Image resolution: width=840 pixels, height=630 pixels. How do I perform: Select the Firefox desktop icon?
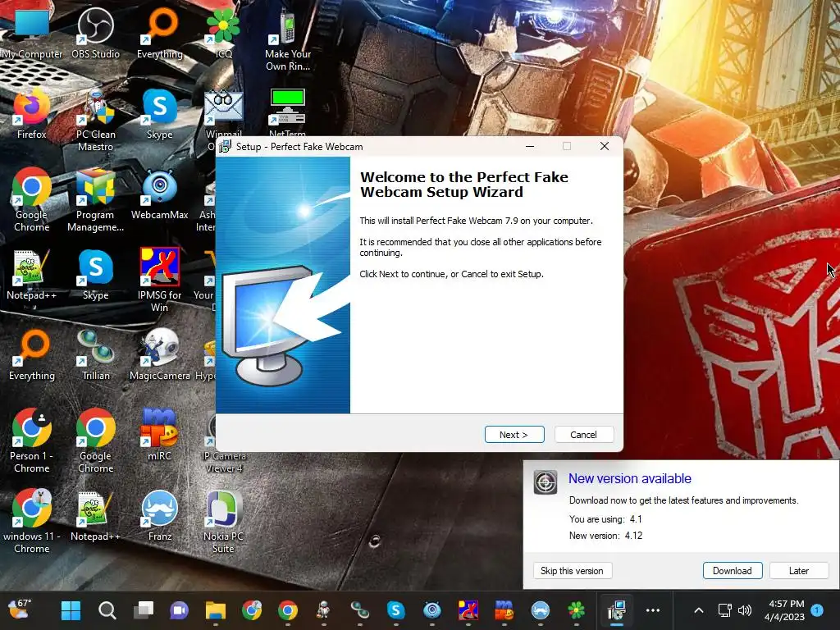point(32,114)
